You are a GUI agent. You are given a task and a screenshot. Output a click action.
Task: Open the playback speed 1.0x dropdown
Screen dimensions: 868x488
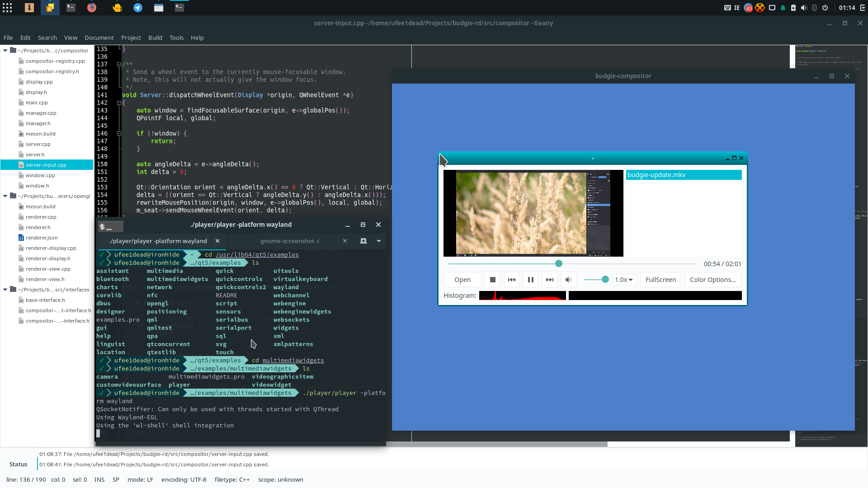coord(624,280)
